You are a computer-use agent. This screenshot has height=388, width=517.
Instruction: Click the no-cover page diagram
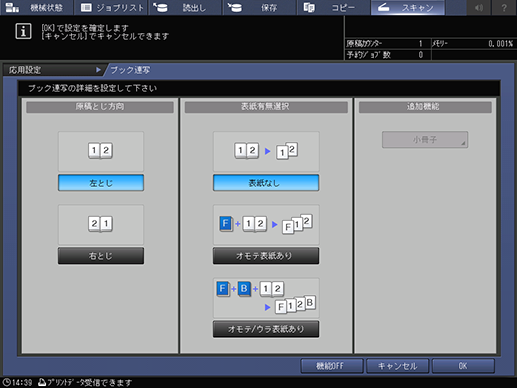266,151
